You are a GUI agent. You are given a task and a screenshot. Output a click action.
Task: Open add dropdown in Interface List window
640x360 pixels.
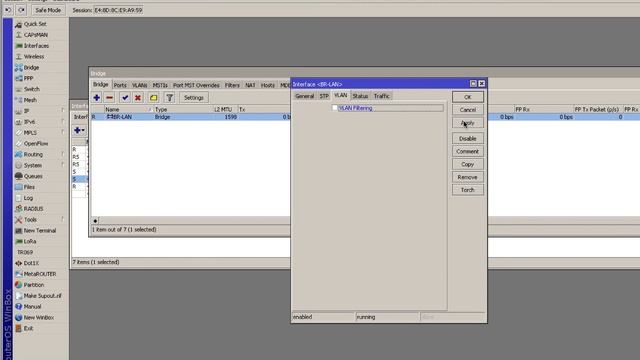[79, 130]
